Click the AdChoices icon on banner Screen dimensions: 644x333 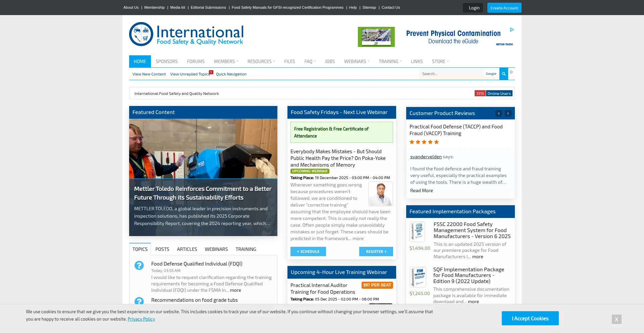pos(512,30)
